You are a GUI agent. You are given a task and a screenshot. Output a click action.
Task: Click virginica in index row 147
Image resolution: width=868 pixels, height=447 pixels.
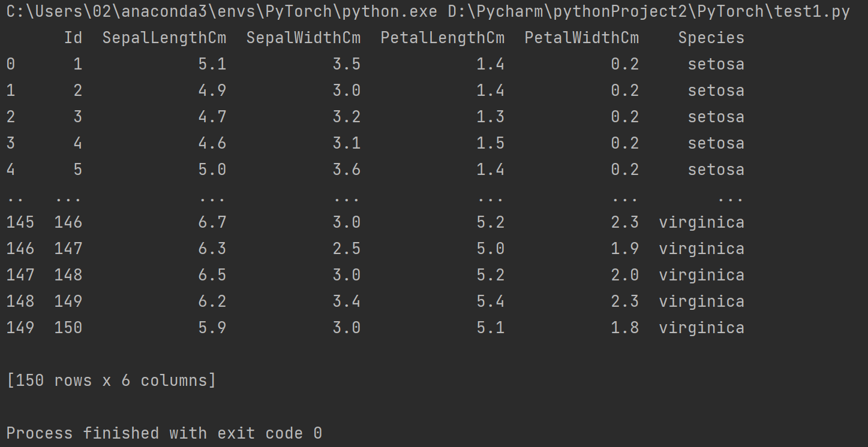[702, 275]
